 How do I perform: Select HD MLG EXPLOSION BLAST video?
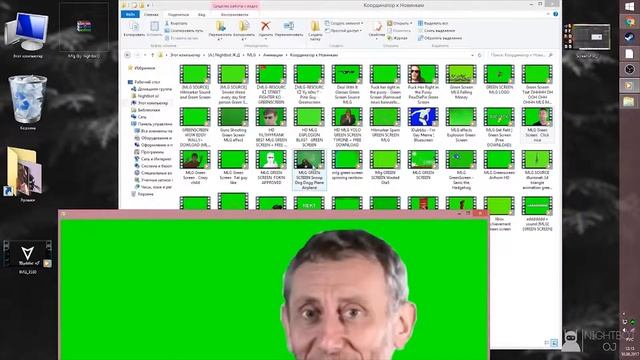[309, 127]
